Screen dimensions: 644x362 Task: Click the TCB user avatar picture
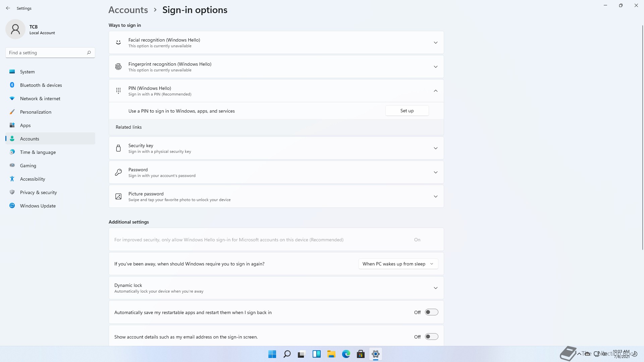point(15,29)
